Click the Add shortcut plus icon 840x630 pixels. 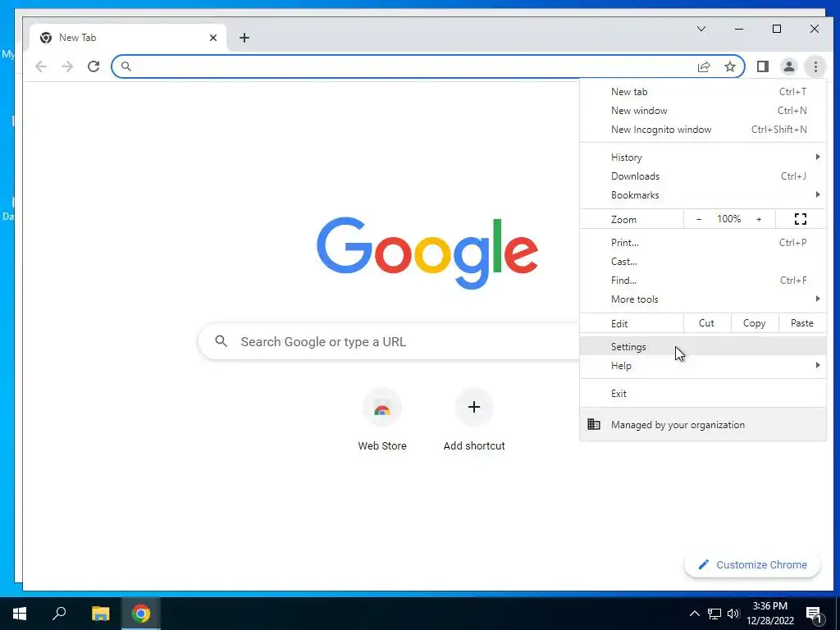473,407
